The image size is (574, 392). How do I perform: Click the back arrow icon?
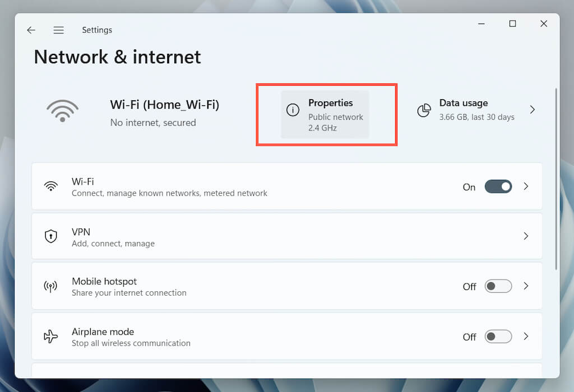click(31, 30)
